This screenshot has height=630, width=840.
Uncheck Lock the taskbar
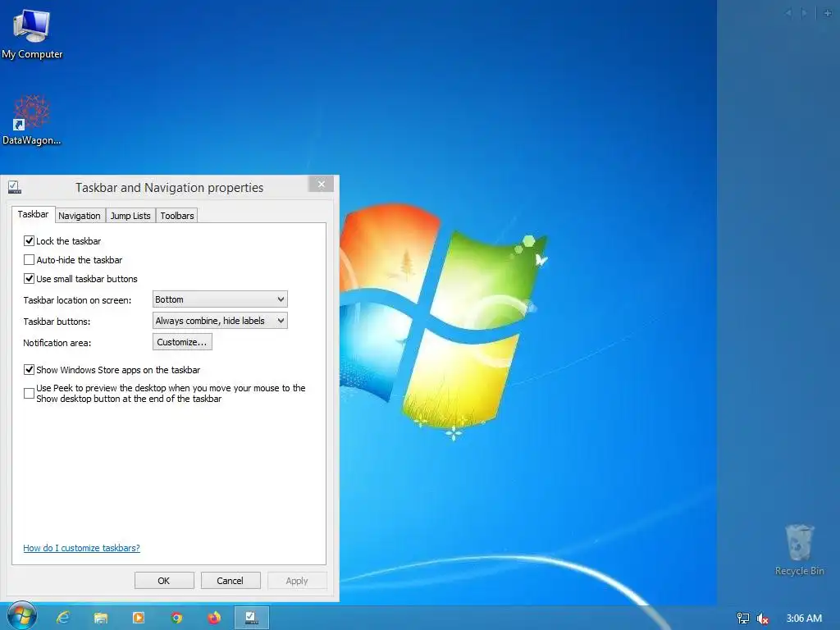coord(29,241)
